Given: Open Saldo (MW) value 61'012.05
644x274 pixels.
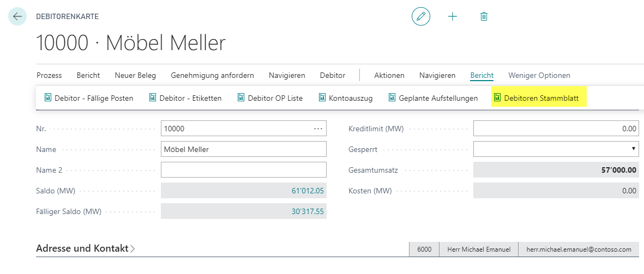Looking at the screenshot, I should click(x=307, y=190).
